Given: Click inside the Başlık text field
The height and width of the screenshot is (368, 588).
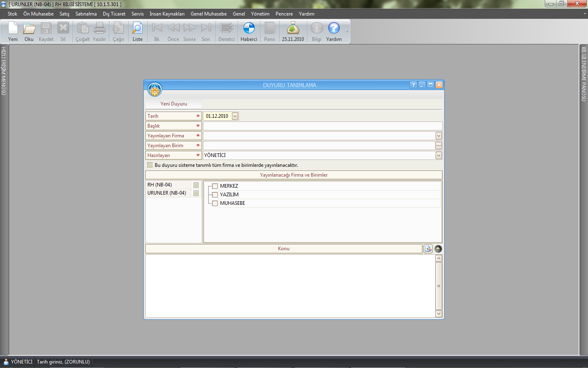Looking at the screenshot, I should point(323,126).
